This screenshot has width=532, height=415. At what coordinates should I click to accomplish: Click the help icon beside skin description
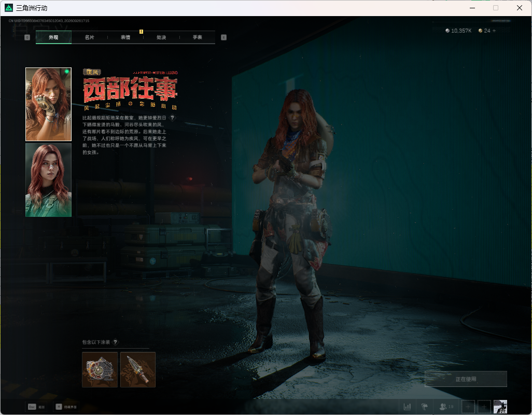tap(172, 118)
